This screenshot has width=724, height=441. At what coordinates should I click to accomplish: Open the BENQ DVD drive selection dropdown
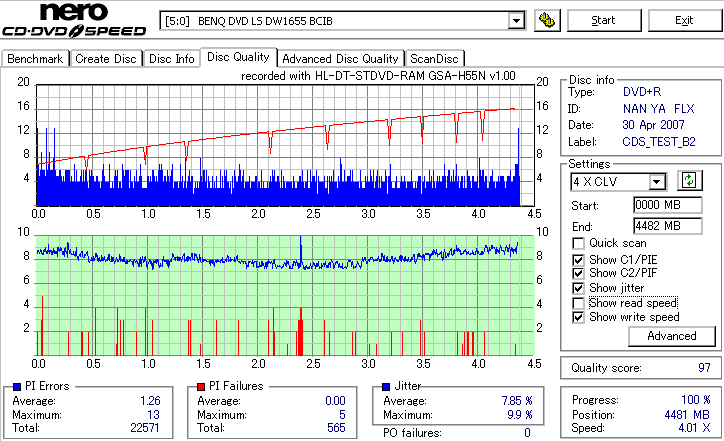516,21
